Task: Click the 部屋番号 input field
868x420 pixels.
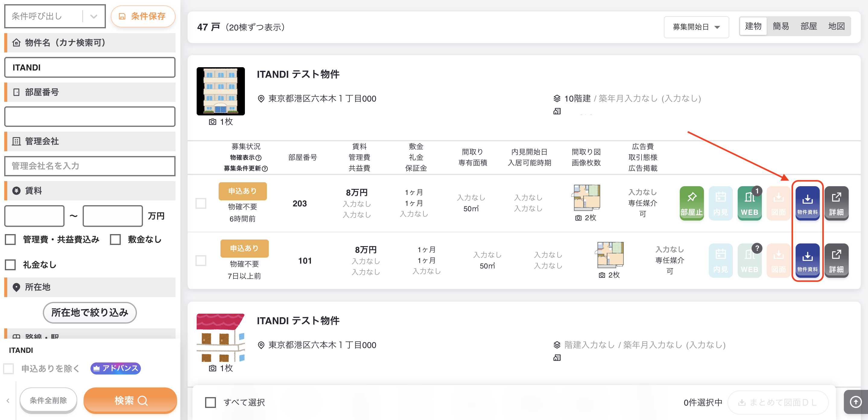Action: tap(90, 116)
